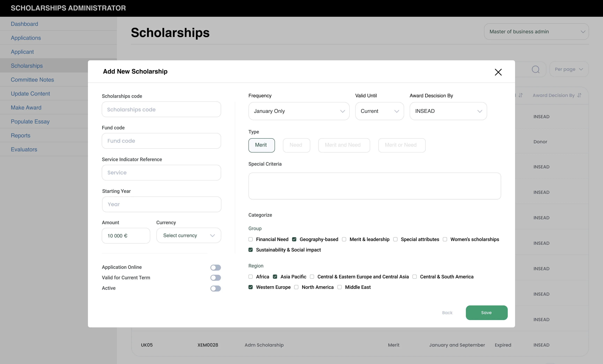Open the Per page dropdown

(x=569, y=69)
